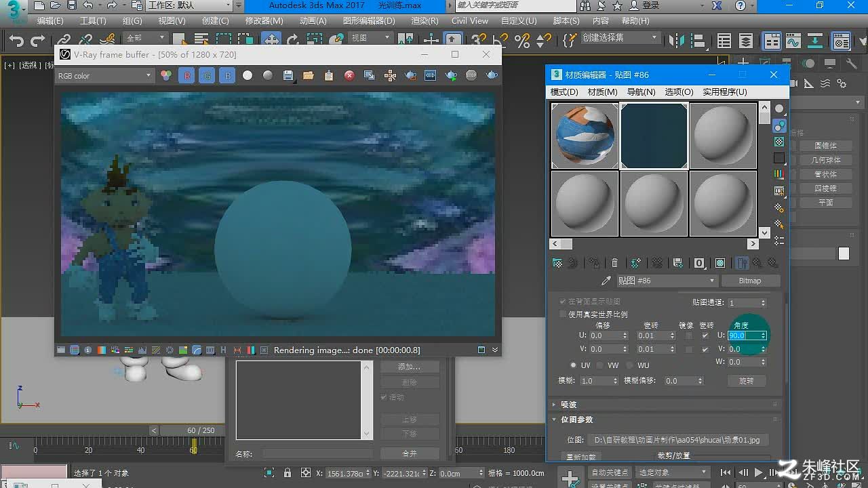Toggle auto key button
The width and height of the screenshot is (868, 488).
pos(610,472)
